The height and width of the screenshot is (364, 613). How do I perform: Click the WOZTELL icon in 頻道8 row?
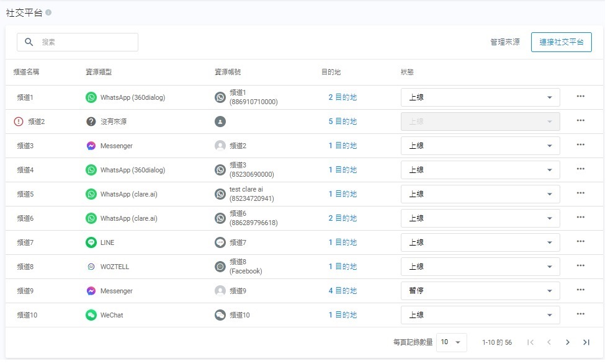[x=91, y=267]
